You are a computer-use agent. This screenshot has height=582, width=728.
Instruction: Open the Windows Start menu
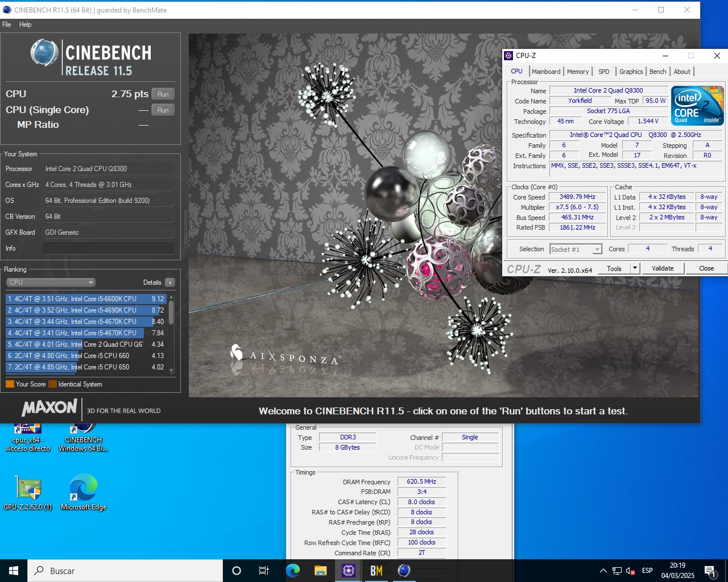(x=14, y=571)
